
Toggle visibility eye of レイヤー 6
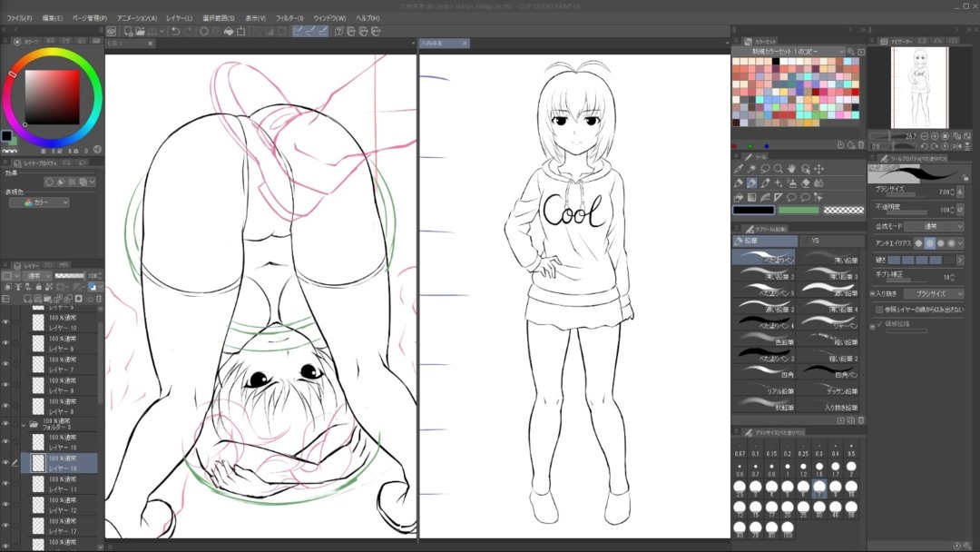(x=5, y=343)
